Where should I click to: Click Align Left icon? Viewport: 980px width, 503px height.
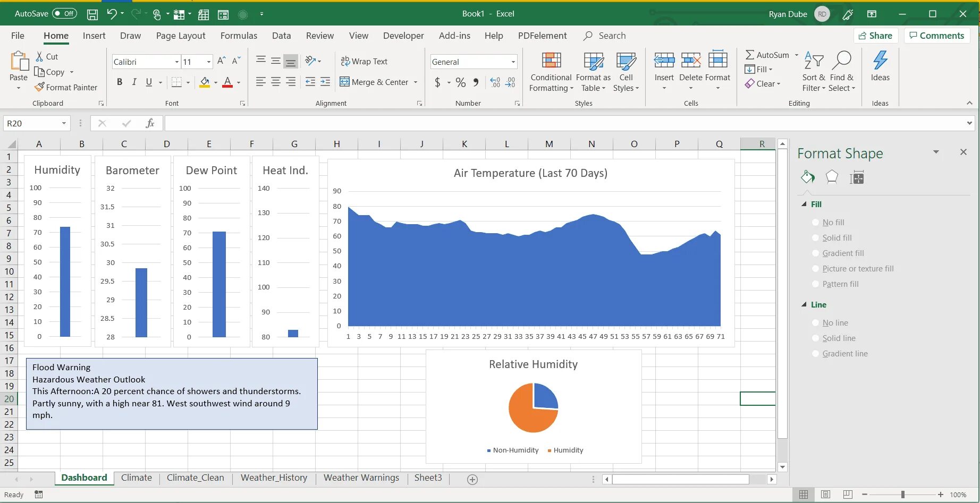[x=261, y=82]
